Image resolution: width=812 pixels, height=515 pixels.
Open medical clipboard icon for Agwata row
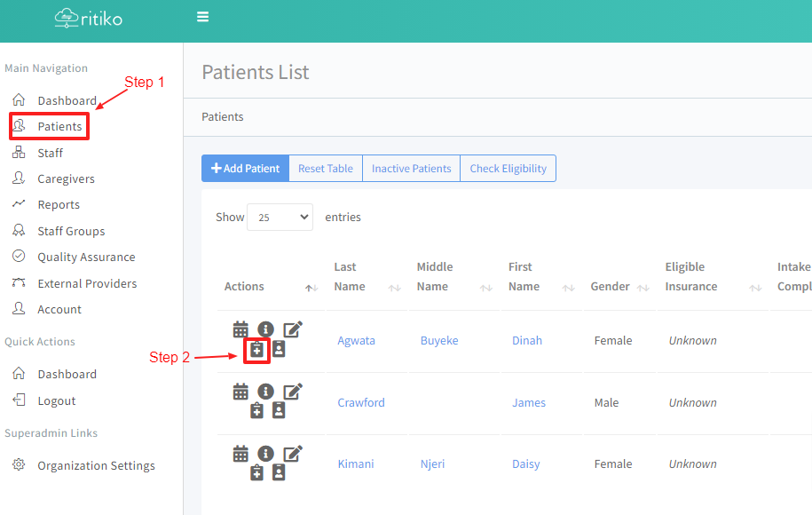(x=256, y=350)
